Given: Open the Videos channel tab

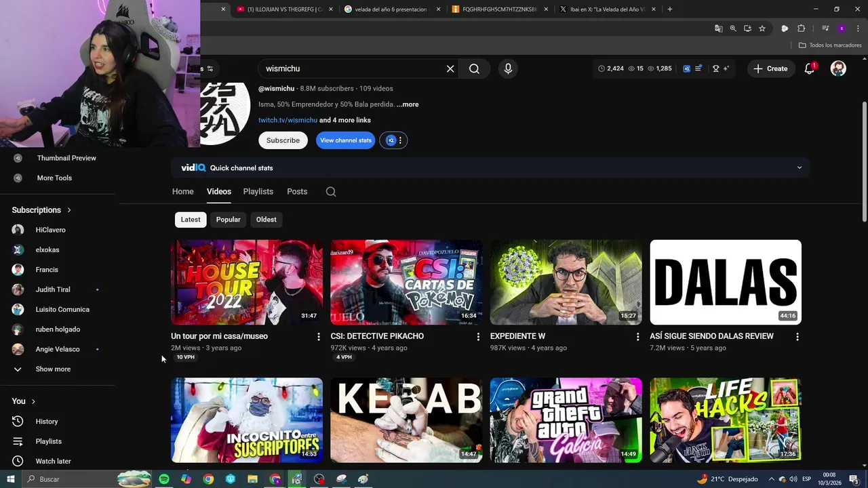Looking at the screenshot, I should pos(219,192).
